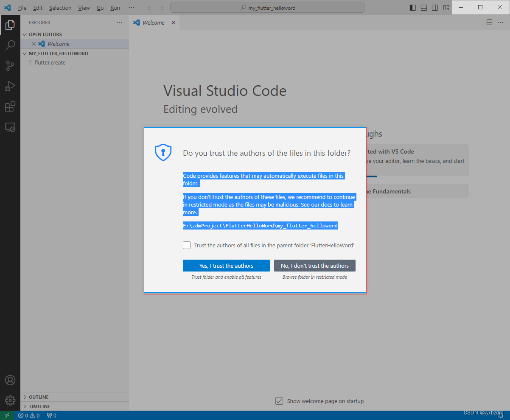Image resolution: width=510 pixels, height=420 pixels.
Task: Collapse the OPEN EDITORS section
Action: [45, 34]
